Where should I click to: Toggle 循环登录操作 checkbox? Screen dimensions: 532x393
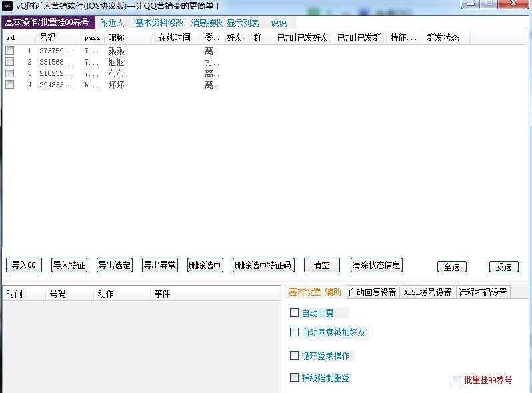point(294,355)
